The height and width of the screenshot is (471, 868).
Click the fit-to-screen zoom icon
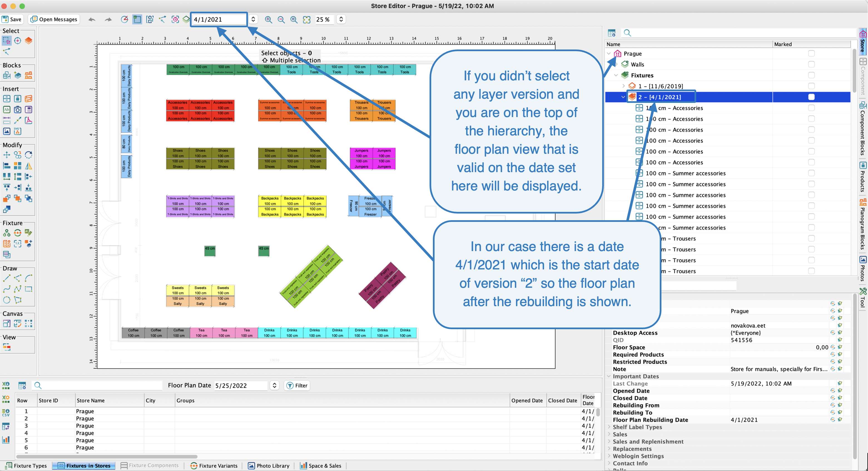(307, 19)
